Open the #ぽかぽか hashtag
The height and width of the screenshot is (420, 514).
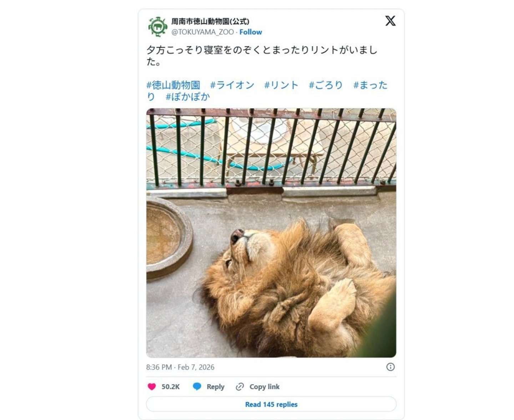(188, 96)
